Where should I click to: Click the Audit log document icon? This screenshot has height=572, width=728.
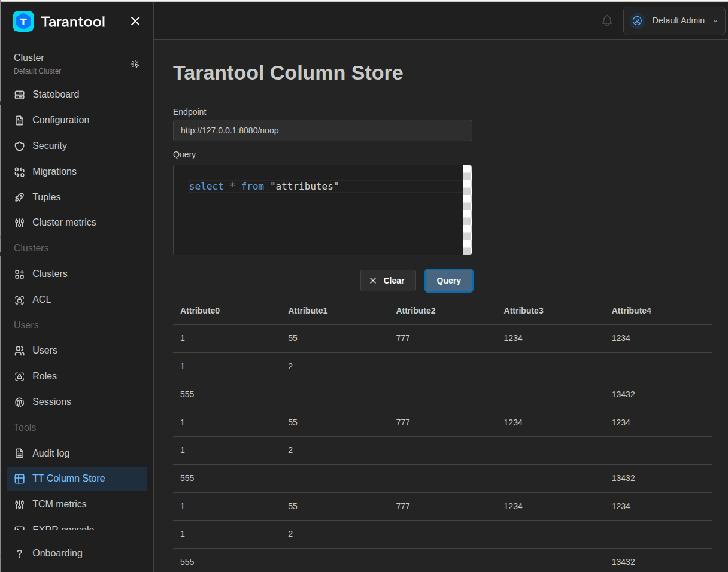pos(20,454)
